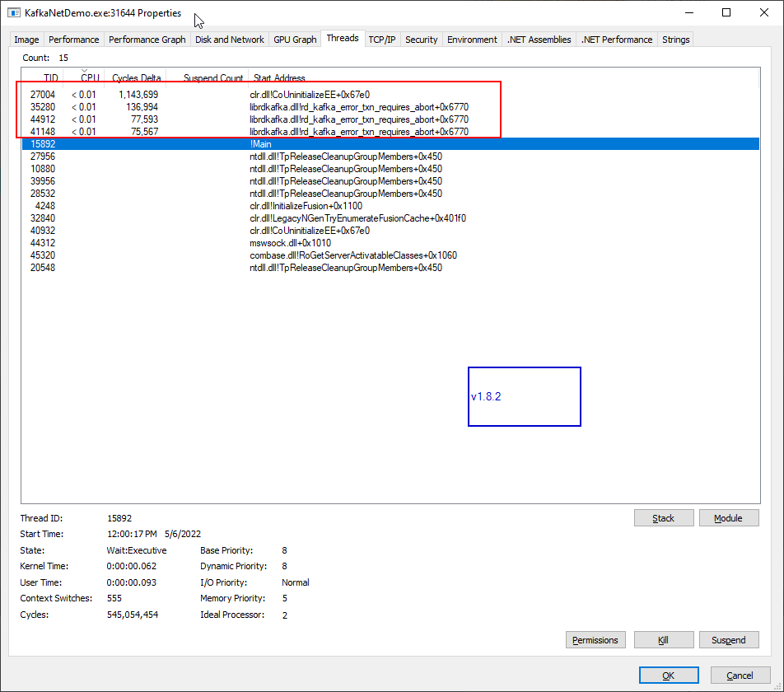Switch to the Performance Graph tab
Viewport: 784px width, 692px height.
click(147, 40)
